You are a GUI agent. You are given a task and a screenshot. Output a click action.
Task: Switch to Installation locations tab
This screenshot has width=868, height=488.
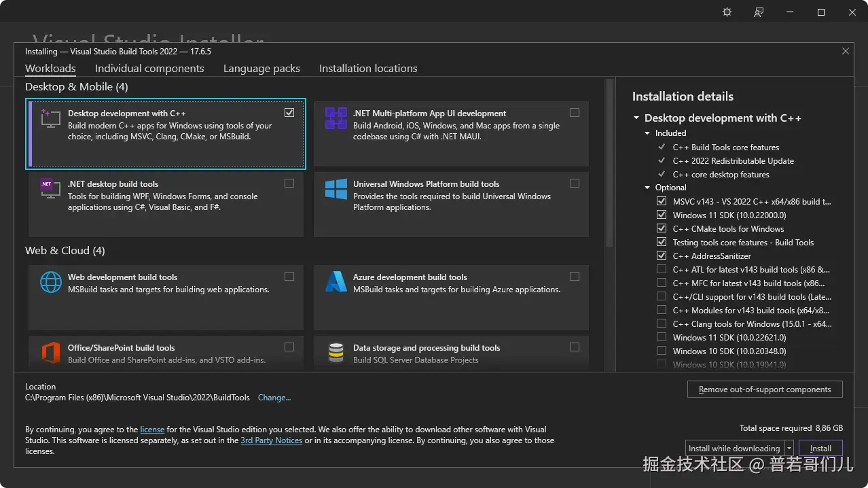point(368,69)
